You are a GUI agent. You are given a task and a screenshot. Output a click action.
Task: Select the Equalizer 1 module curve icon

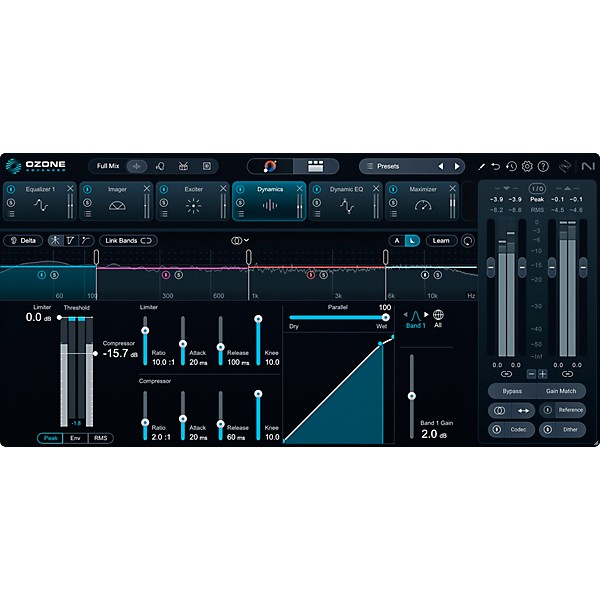coord(41,205)
